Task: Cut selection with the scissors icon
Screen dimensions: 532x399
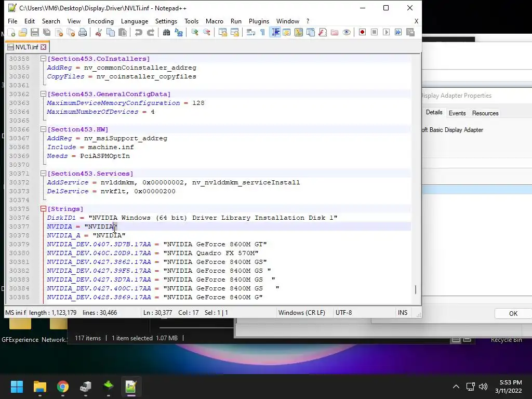Action: point(98,32)
